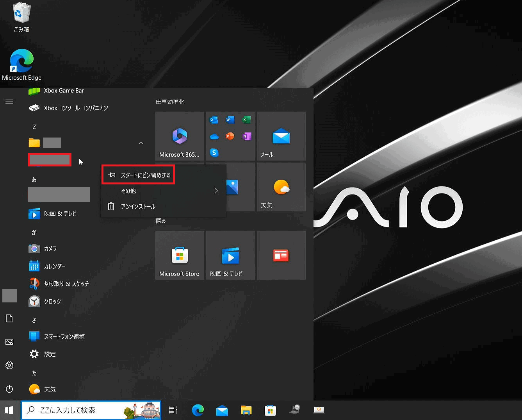Click the た section header
The height and width of the screenshot is (420, 522).
[34, 373]
